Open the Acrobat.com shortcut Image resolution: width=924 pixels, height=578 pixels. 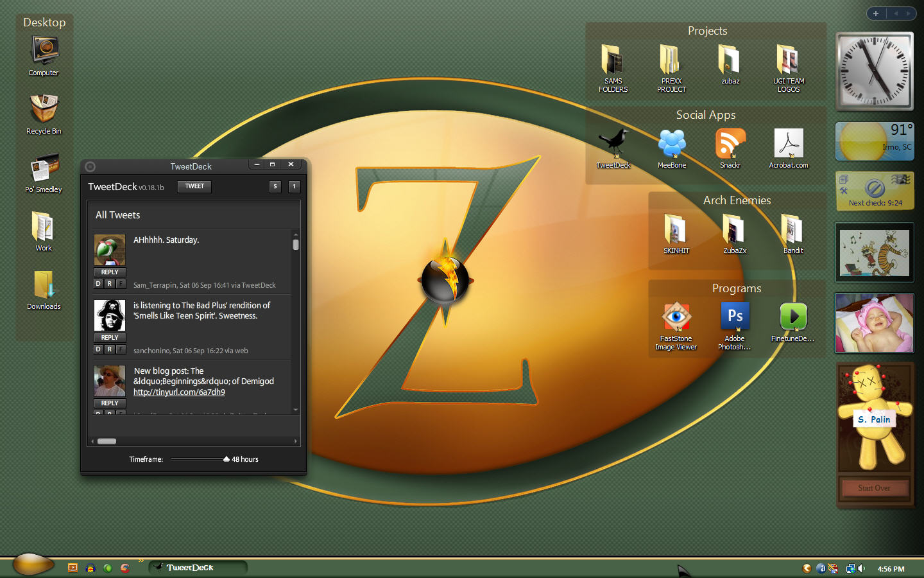point(789,148)
